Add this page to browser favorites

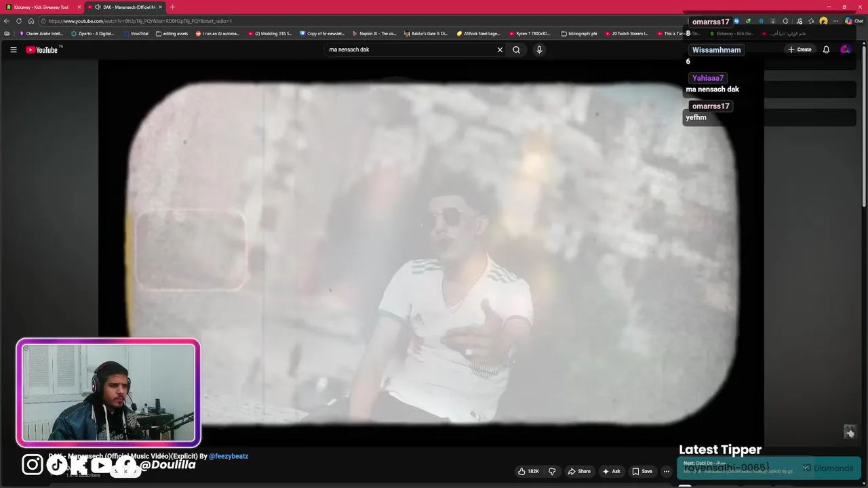coord(811,21)
